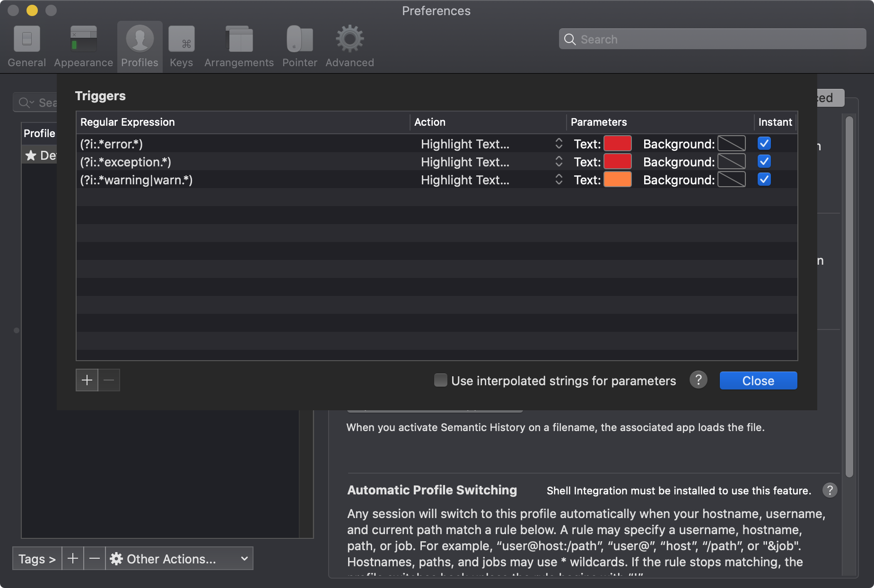874x588 pixels.
Task: Click the Parameters column header
Action: point(660,122)
